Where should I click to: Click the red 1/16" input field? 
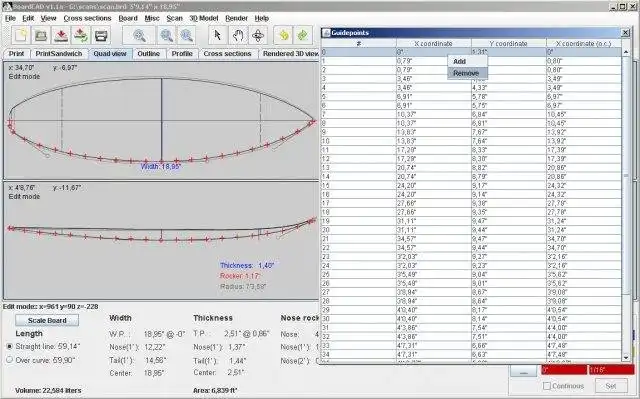coord(611,370)
